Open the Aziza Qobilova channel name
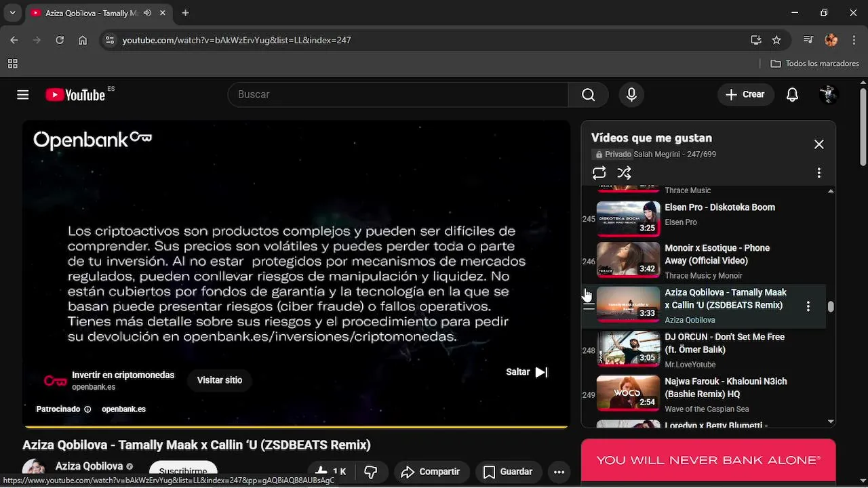This screenshot has width=868, height=488. point(89,466)
